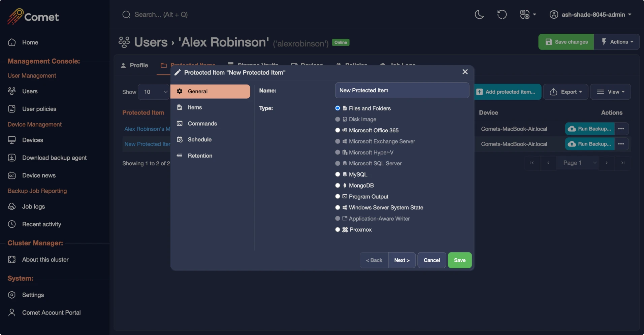The height and width of the screenshot is (335, 644).
Task: Open the Export dropdown
Action: (x=566, y=92)
